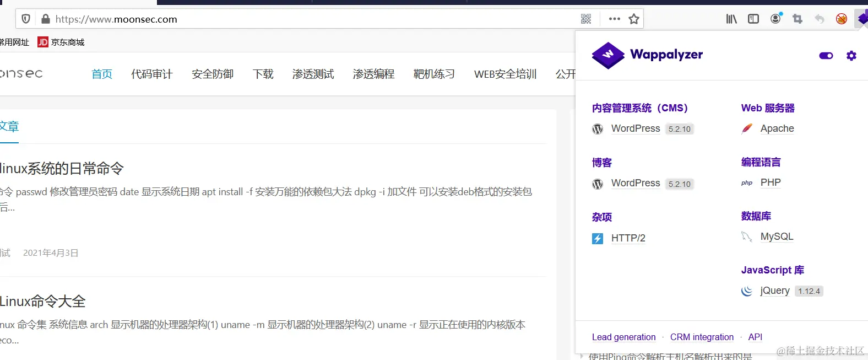Screen dimensions: 868x360
Task: Click the PHP logo icon
Action: 747,183
